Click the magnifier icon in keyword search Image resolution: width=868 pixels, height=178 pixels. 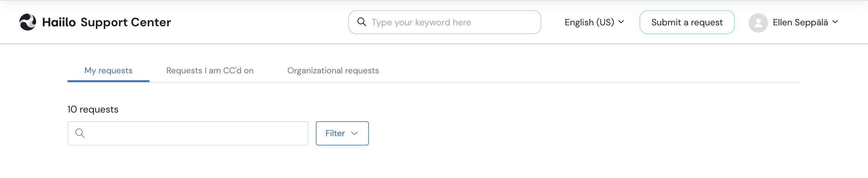tap(362, 22)
